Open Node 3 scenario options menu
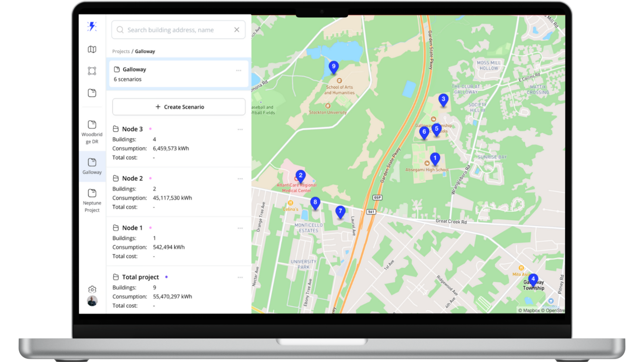644x362 pixels. [x=240, y=129]
